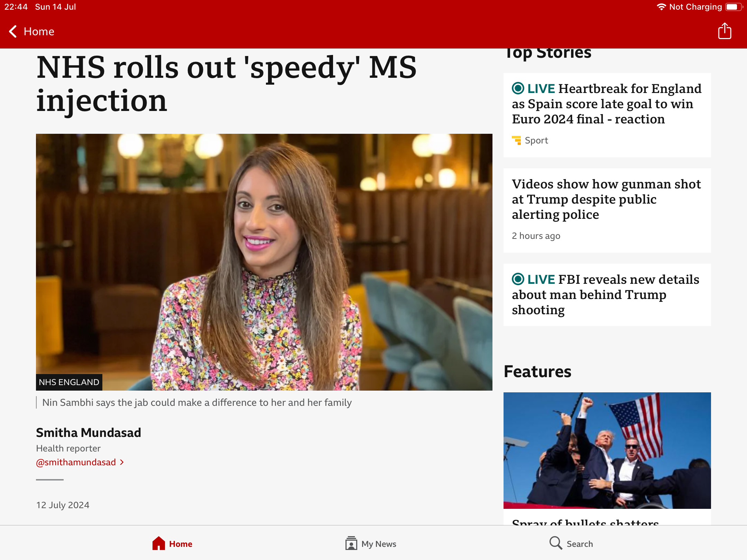
Task: Tap LIVE circle icon on FBI story
Action: [518, 279]
